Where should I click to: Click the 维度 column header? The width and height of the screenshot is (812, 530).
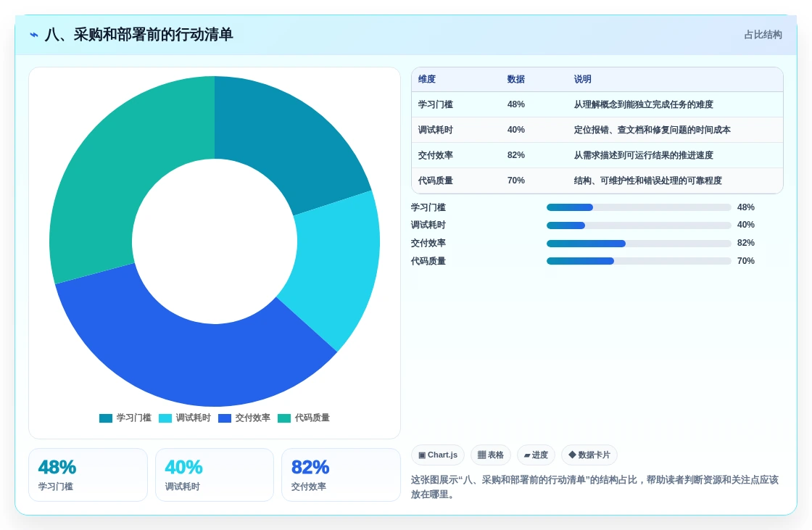[x=427, y=79]
